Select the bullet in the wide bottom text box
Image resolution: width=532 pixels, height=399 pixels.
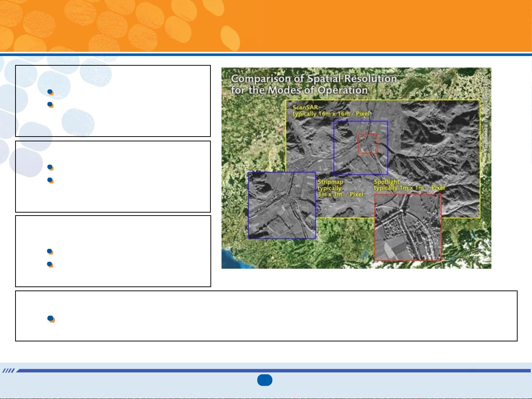[51, 319]
